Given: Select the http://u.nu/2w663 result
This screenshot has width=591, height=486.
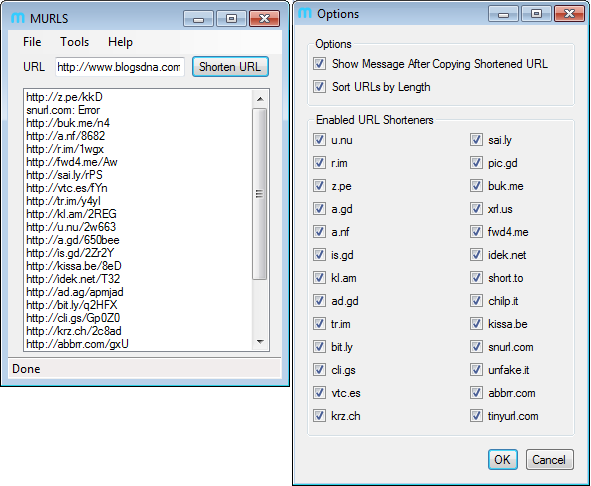Looking at the screenshot, I should point(71,227).
